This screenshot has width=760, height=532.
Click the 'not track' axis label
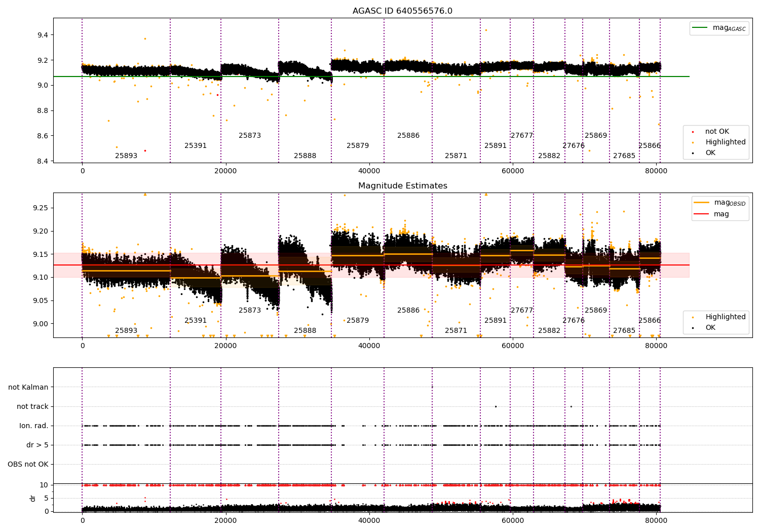(32, 407)
